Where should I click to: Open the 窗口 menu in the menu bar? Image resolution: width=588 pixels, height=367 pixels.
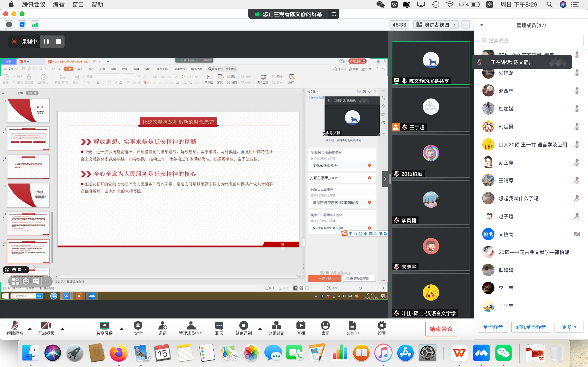coord(78,5)
